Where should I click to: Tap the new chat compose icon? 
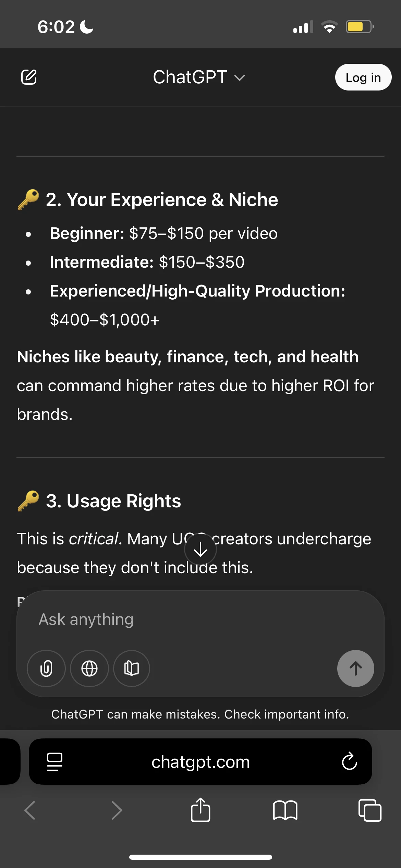click(29, 77)
